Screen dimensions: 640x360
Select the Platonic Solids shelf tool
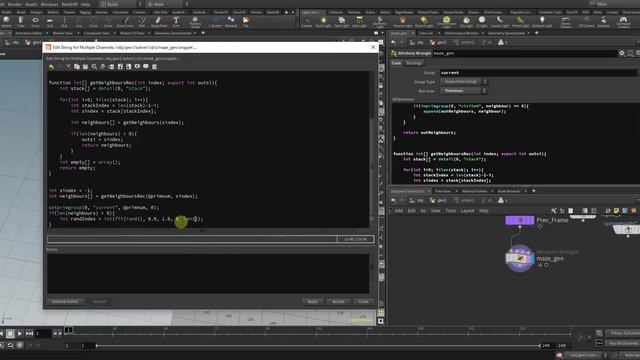coord(195,22)
